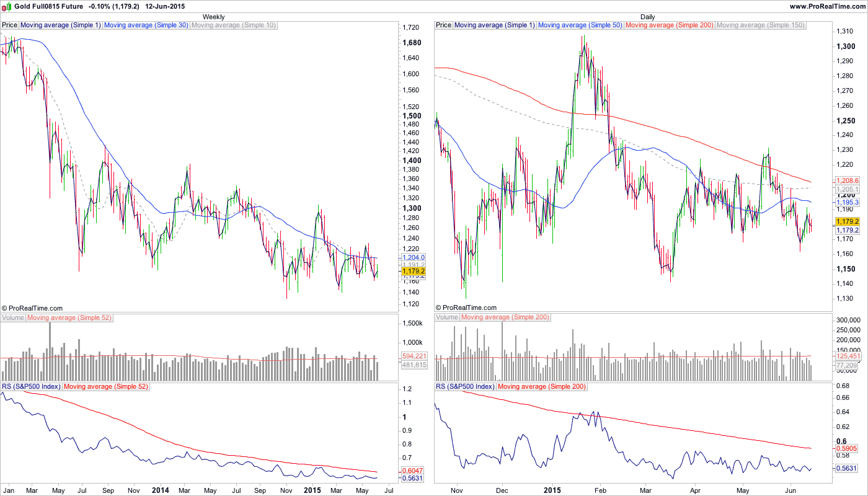Click the 1,680 level on Weekly price axis

click(x=413, y=43)
